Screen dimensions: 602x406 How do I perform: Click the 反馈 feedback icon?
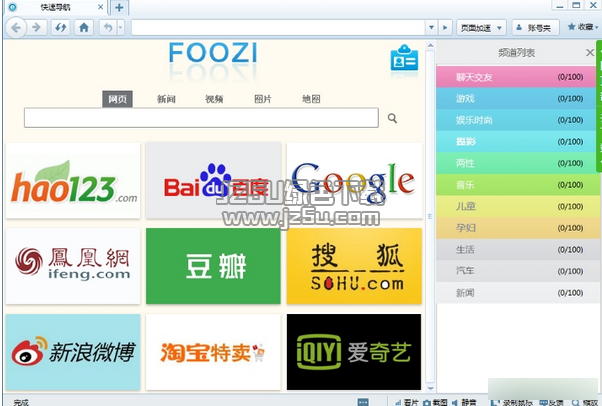551,402
